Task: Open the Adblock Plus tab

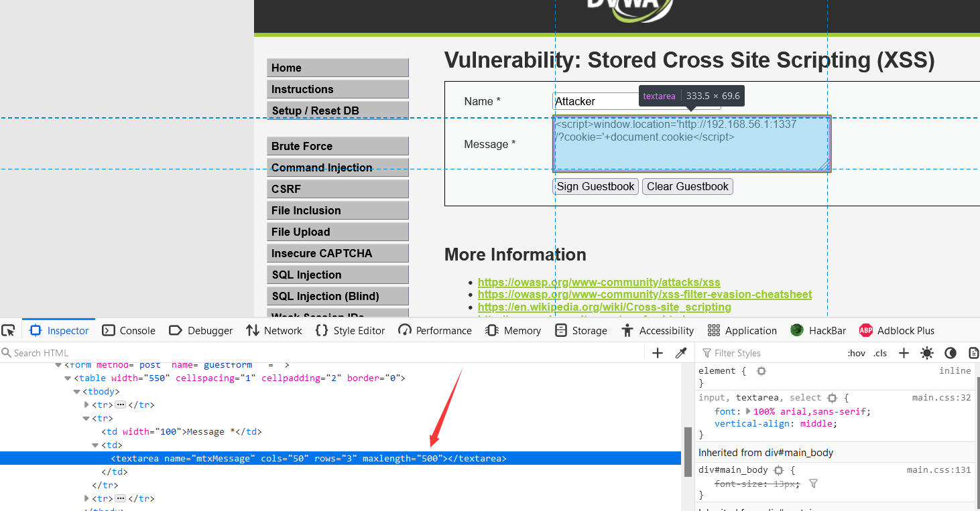Action: [897, 330]
